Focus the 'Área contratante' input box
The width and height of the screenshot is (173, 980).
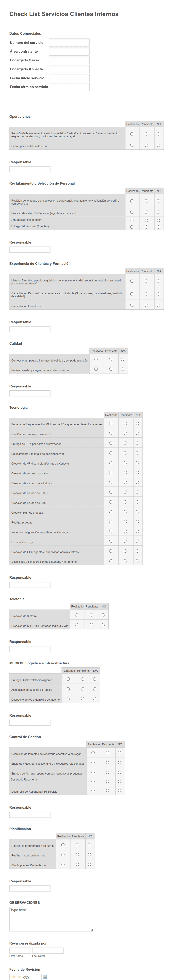[x=69, y=51]
